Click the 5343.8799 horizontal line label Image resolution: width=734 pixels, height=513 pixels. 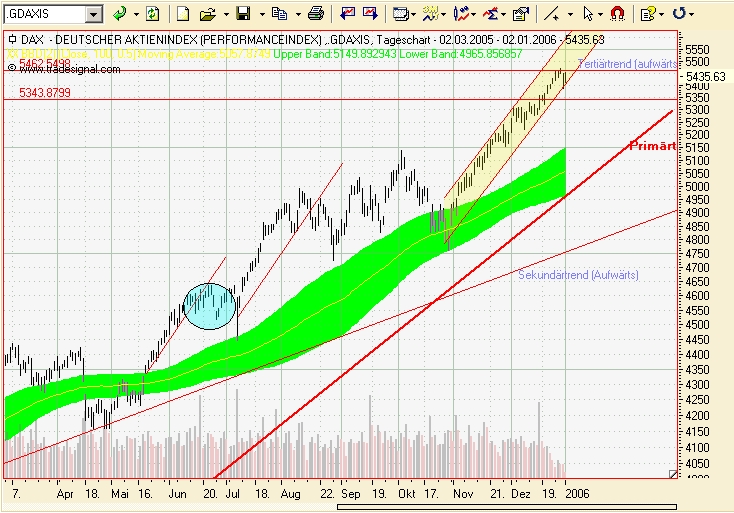pos(45,93)
